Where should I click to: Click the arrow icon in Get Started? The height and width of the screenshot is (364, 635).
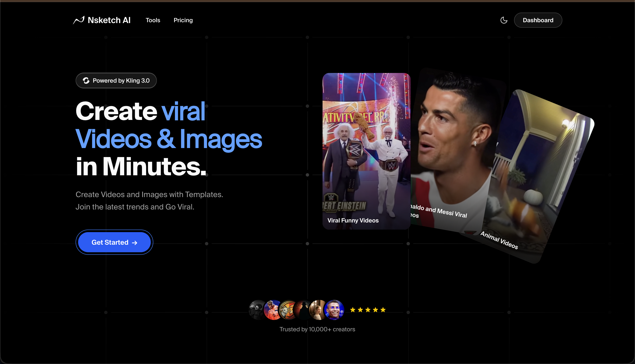135,243
